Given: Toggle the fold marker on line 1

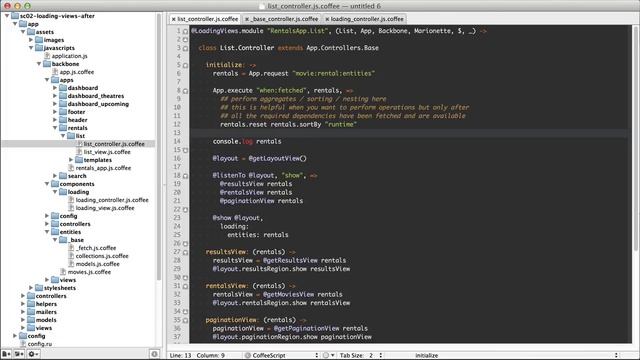Looking at the screenshot, I should coord(185,31).
